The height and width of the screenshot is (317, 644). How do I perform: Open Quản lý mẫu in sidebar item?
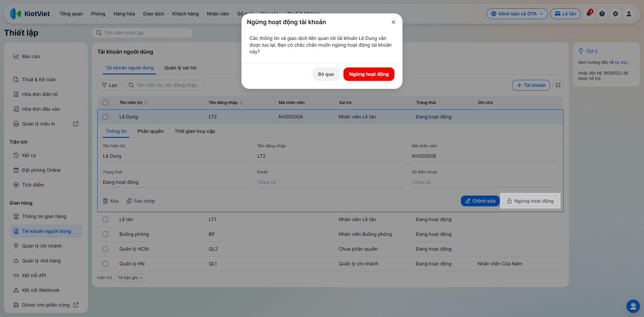pyautogui.click(x=46, y=124)
